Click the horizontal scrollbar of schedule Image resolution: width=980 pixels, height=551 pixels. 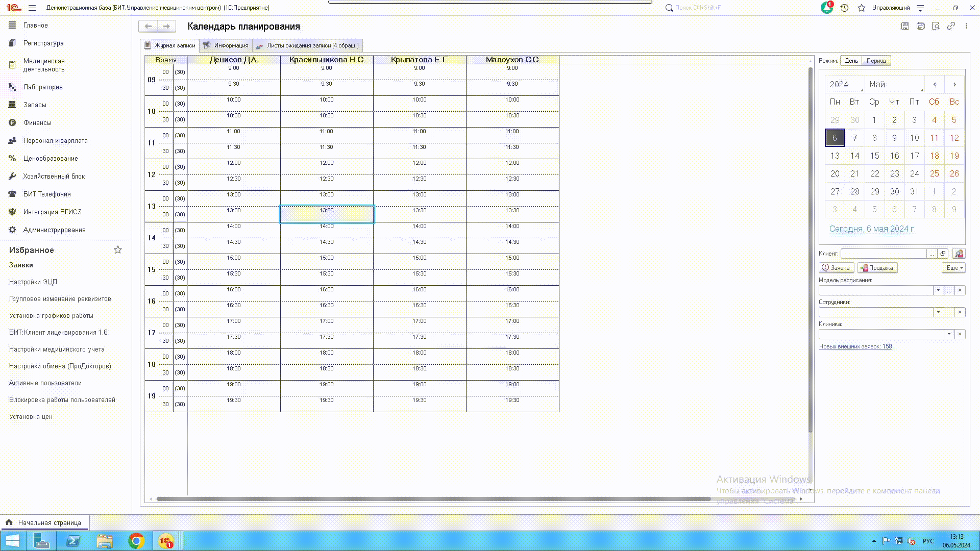tap(434, 499)
